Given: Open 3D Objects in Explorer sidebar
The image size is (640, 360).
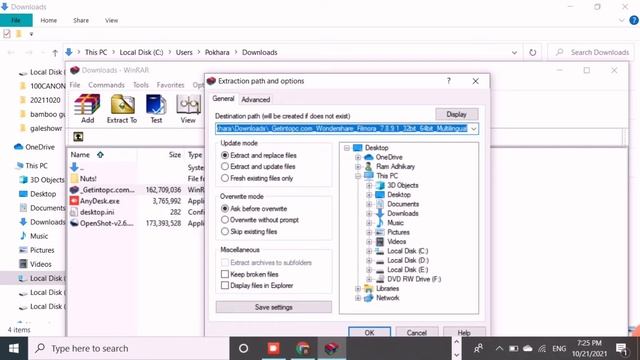Looking at the screenshot, I should point(42,180).
